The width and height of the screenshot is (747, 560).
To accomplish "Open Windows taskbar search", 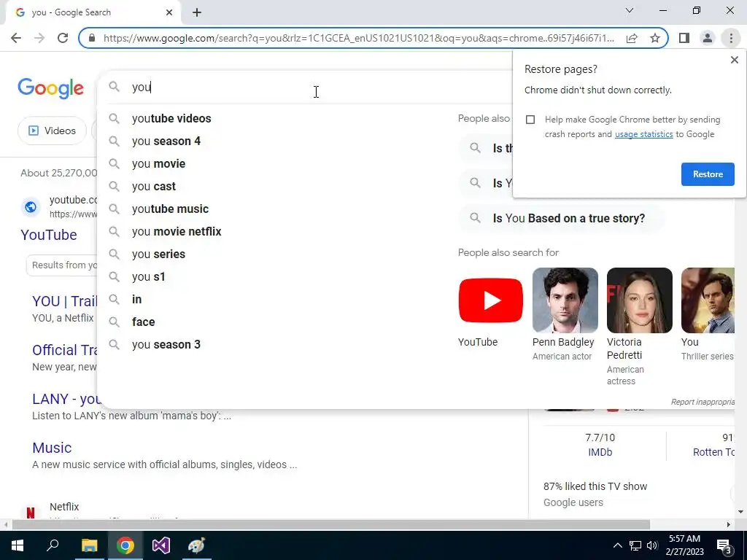I will (x=53, y=545).
